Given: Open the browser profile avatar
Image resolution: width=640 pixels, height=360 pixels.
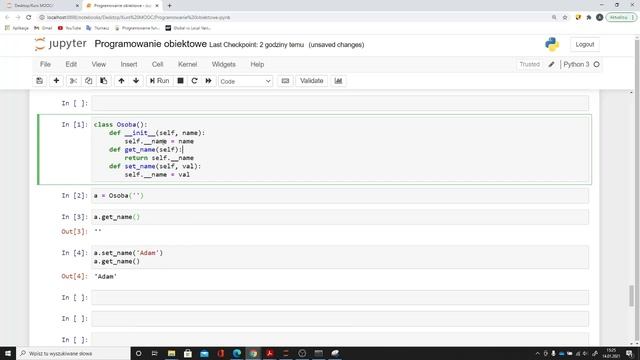Looking at the screenshot, I should 599,17.
